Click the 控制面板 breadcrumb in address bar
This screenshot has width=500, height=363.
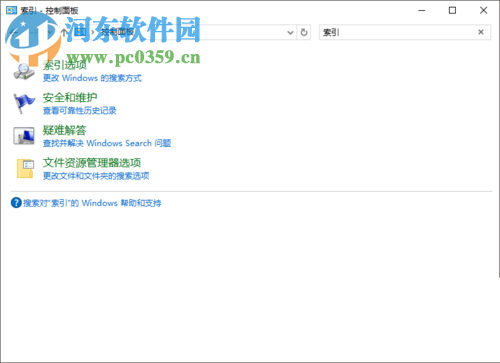117,32
